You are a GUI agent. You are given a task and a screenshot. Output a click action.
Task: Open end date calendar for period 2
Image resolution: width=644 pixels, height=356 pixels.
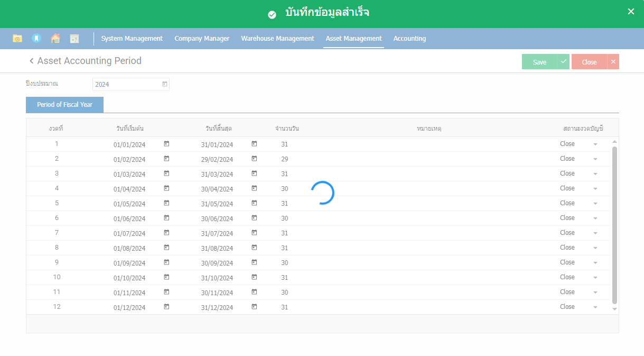click(x=254, y=159)
